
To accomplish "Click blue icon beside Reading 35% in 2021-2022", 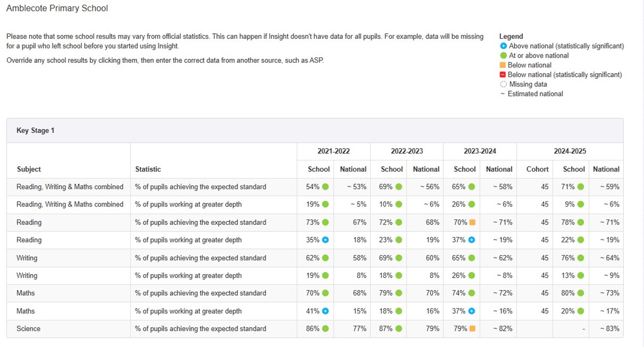I will click(325, 240).
